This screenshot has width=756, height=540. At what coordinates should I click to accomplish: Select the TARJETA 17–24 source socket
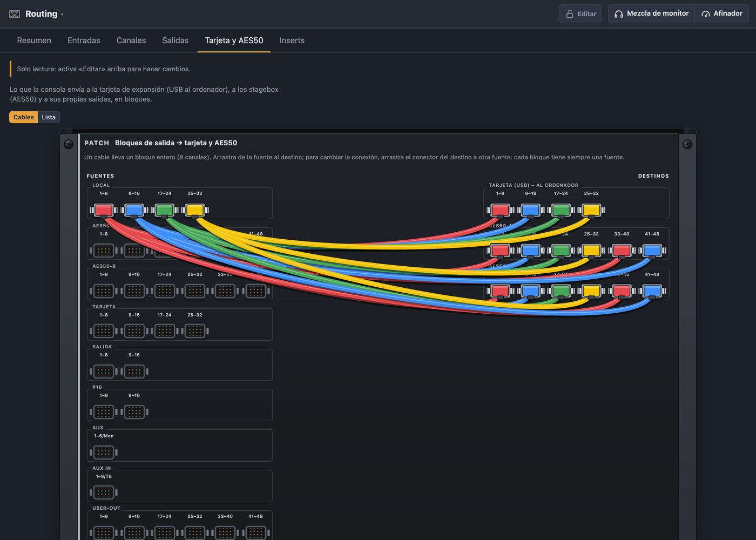click(165, 331)
